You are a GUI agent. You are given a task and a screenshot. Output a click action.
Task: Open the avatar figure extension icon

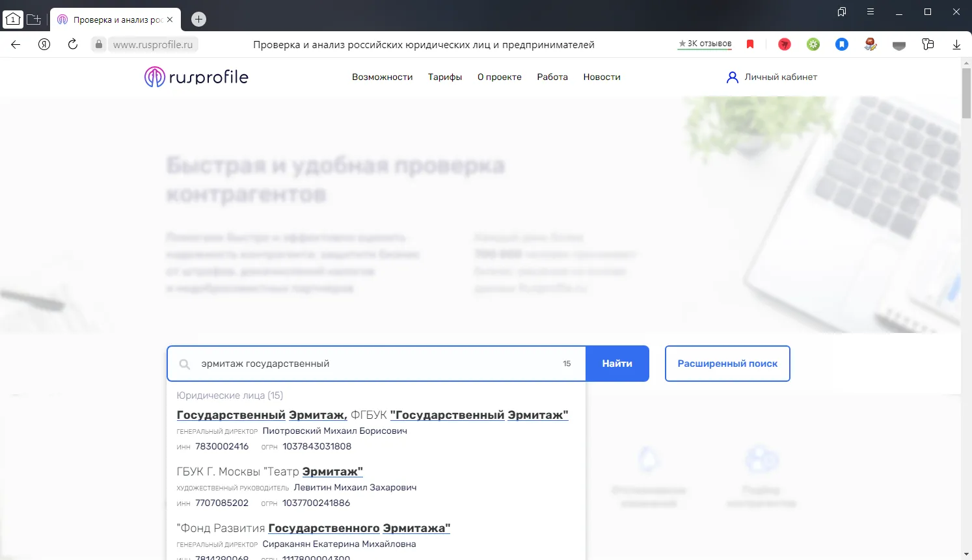point(871,44)
